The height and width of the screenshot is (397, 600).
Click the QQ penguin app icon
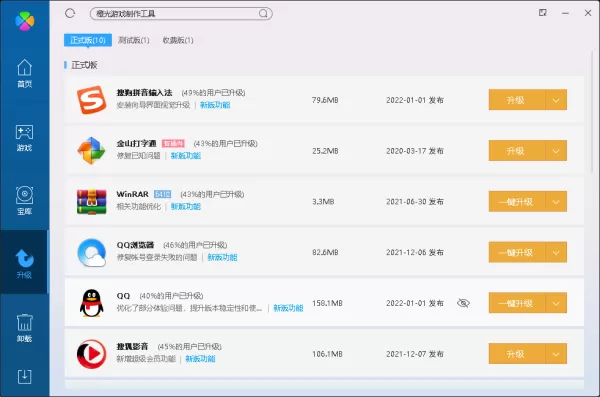click(x=91, y=303)
